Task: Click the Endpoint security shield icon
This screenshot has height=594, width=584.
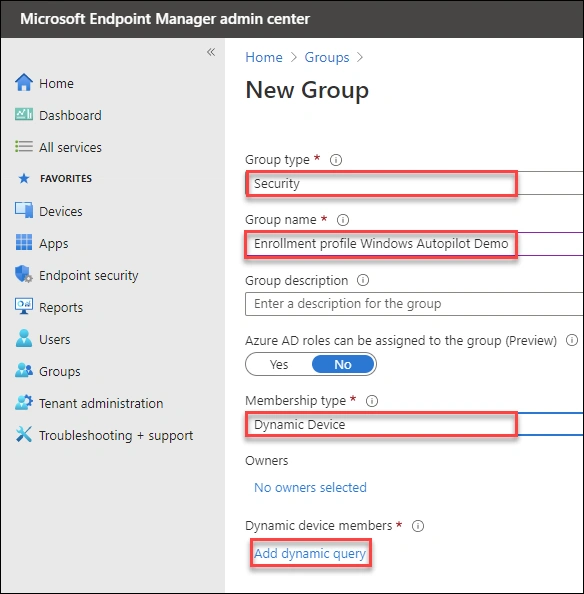Action: pyautogui.click(x=24, y=274)
